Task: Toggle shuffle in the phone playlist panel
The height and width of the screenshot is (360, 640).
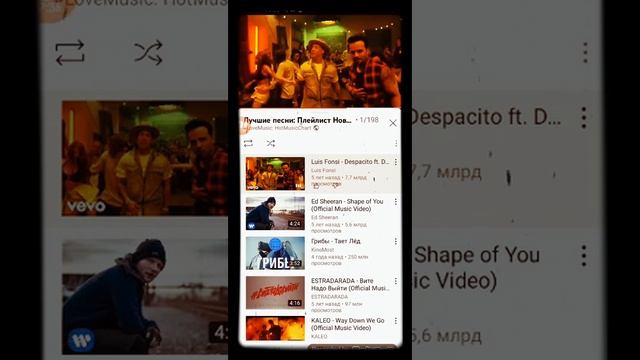Action: (x=271, y=143)
